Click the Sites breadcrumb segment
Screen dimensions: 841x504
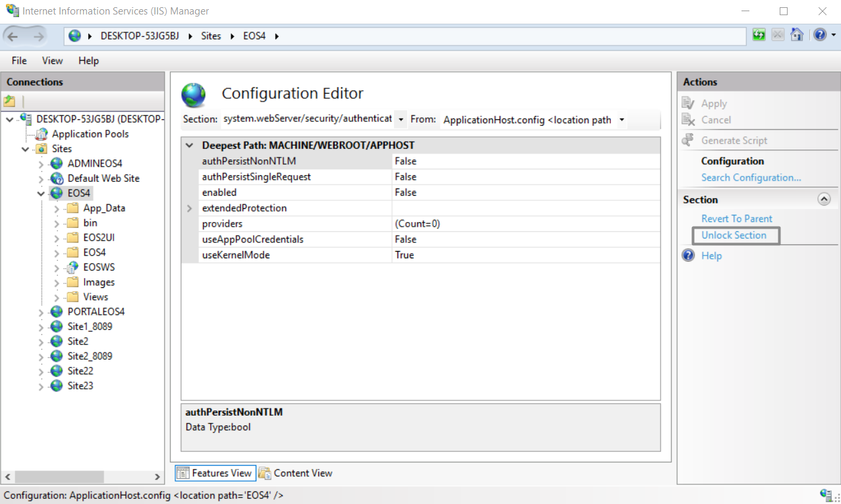pyautogui.click(x=211, y=36)
